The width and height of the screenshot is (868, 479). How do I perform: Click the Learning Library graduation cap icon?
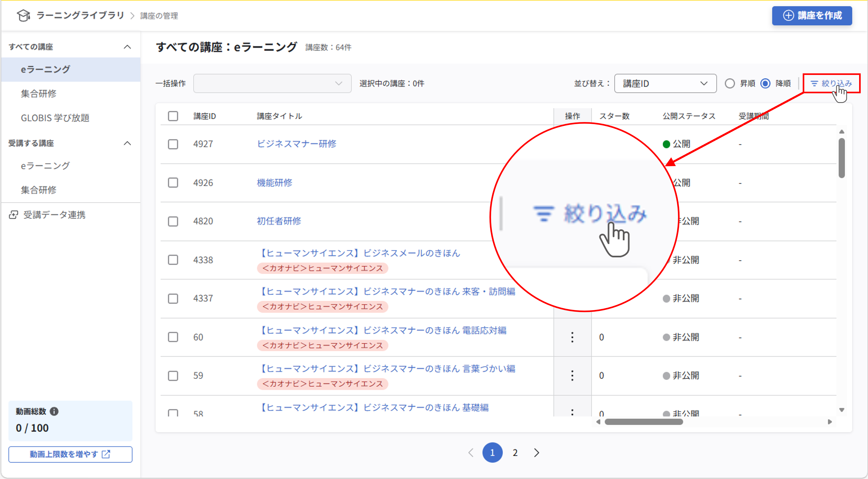pyautogui.click(x=23, y=16)
